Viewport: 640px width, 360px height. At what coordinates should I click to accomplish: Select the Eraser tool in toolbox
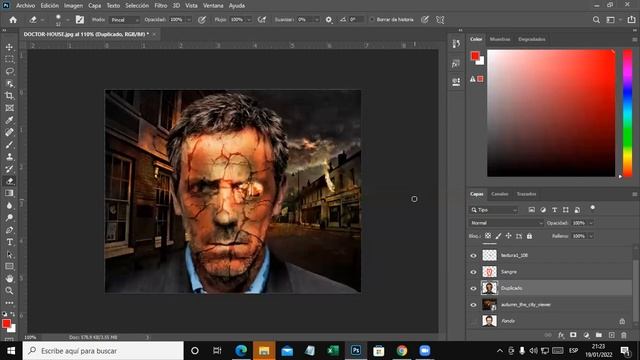coord(9,181)
